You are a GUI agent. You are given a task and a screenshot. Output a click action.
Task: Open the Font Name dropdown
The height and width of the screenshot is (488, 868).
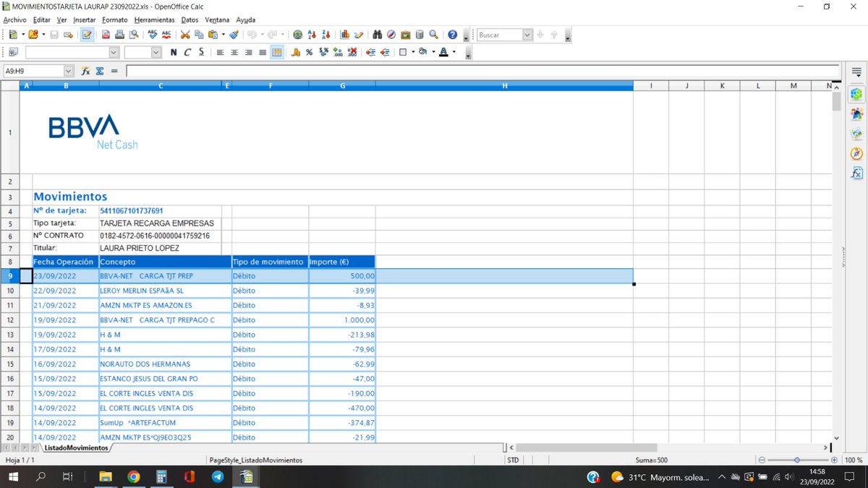coord(114,52)
